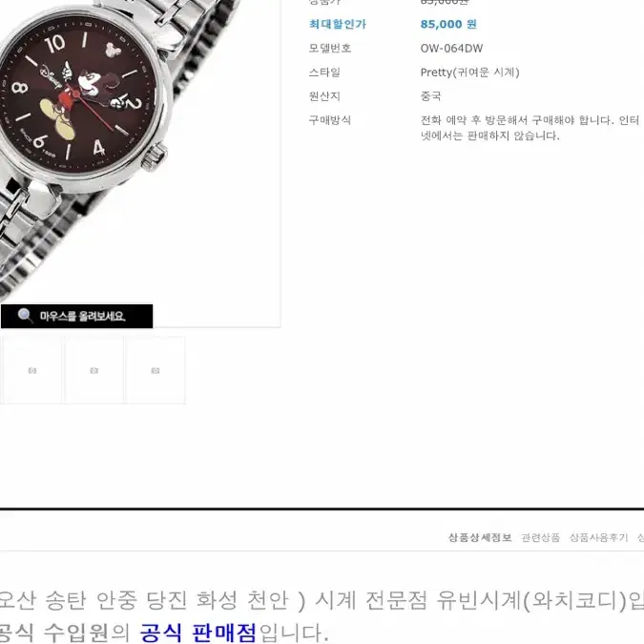
Task: Click the small Mickey head emblem on the dial
Action: tap(113, 50)
